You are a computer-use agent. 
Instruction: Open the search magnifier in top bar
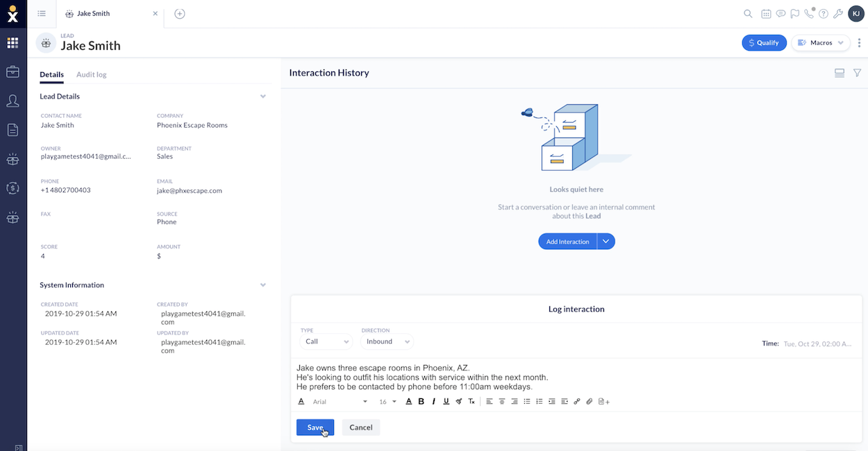coord(748,13)
